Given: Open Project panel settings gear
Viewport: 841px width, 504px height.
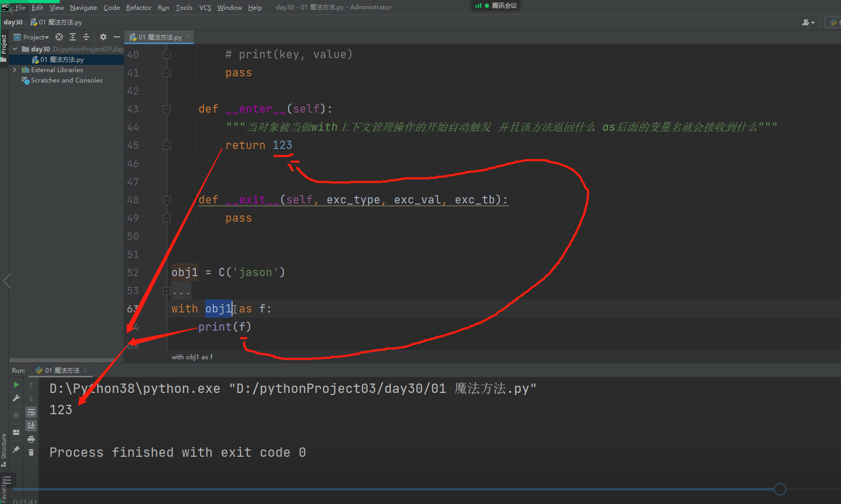Looking at the screenshot, I should 103,37.
